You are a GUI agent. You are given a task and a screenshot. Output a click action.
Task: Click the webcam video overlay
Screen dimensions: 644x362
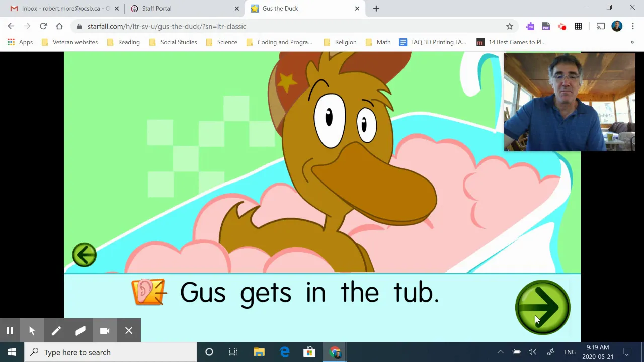[570, 102]
